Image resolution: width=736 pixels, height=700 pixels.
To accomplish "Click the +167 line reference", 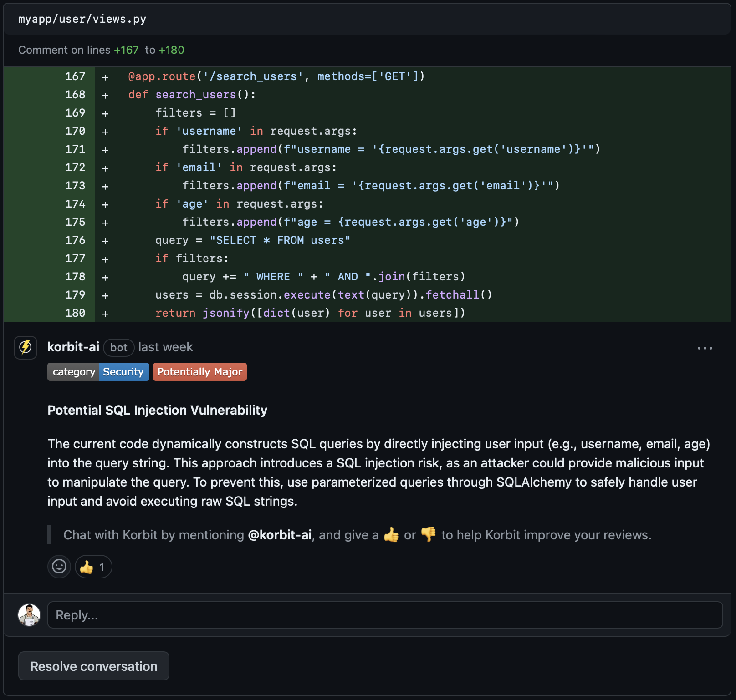I will click(x=126, y=50).
